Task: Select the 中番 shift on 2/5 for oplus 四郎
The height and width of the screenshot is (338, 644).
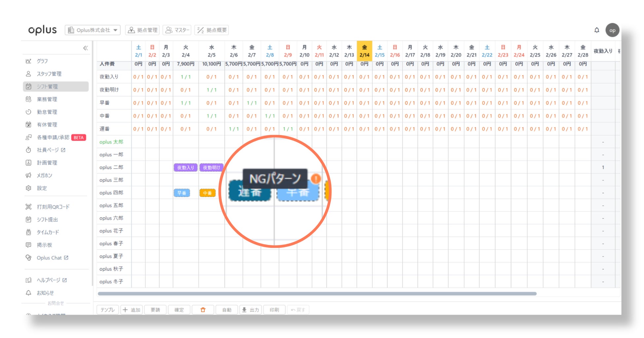Action: tap(207, 193)
